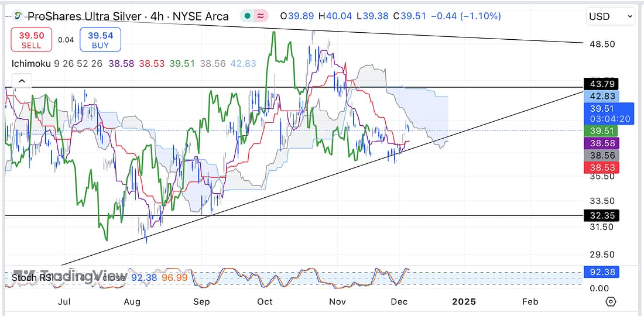Click the ProShares symbol logo icon
This screenshot has width=644, height=316.
(19, 16)
